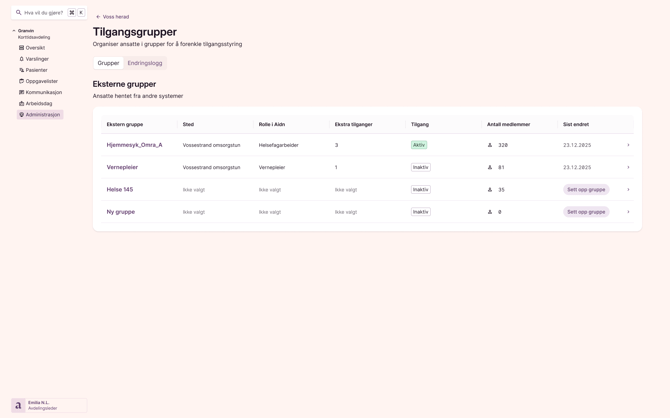The height and width of the screenshot is (418, 670).
Task: Click the Inaktiv badge in Vernepleier row
Action: point(421,167)
